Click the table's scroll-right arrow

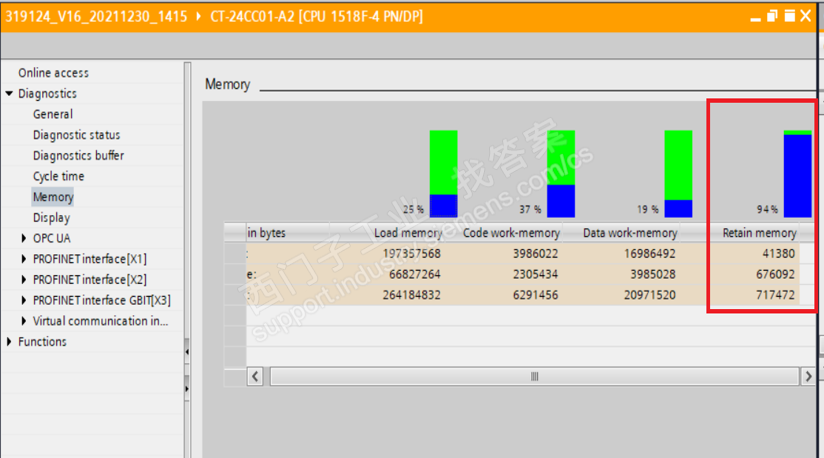(808, 376)
